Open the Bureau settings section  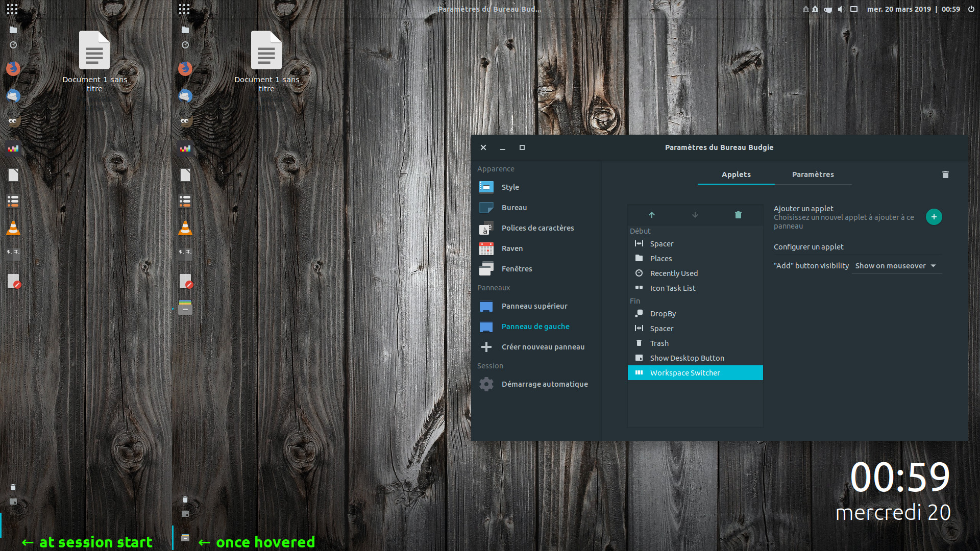[x=514, y=207]
